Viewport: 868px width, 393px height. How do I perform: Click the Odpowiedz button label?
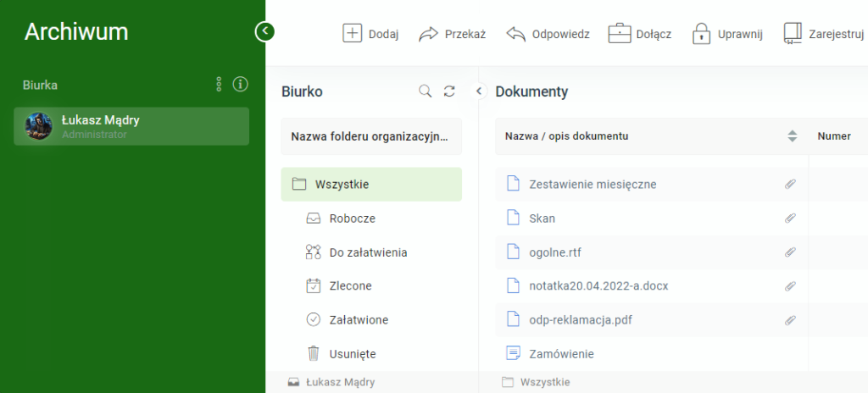[561, 35]
